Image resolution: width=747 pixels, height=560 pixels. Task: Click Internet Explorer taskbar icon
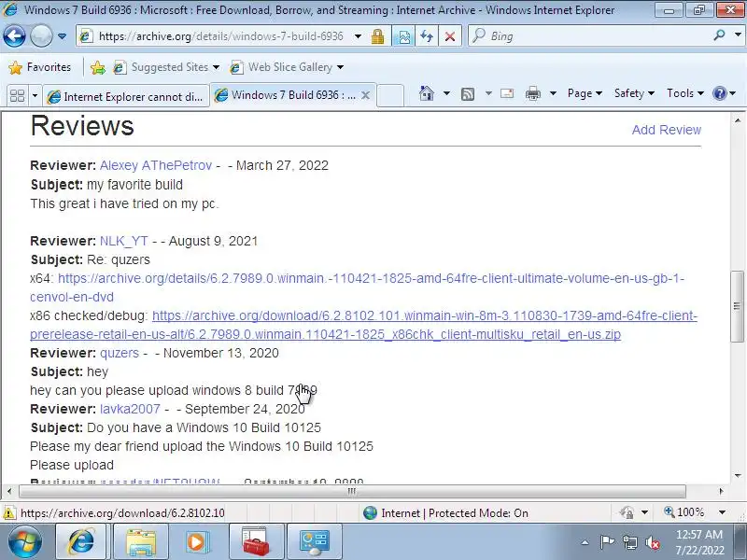pyautogui.click(x=82, y=541)
